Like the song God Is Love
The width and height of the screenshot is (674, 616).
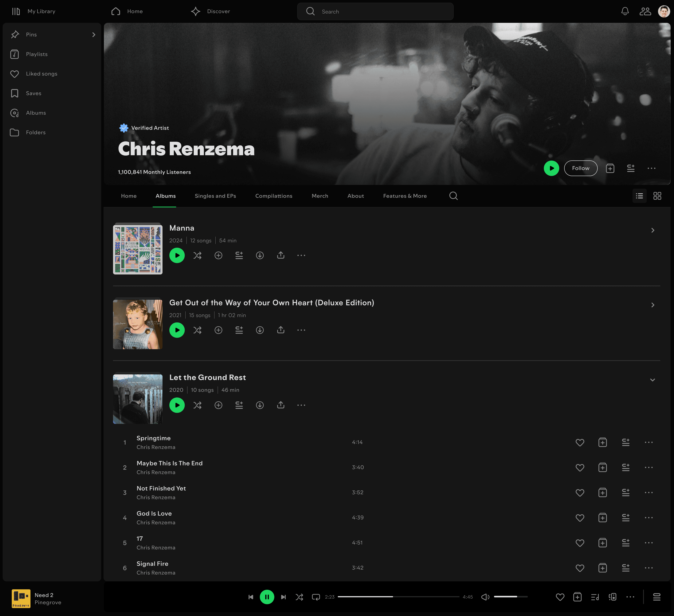coord(580,518)
